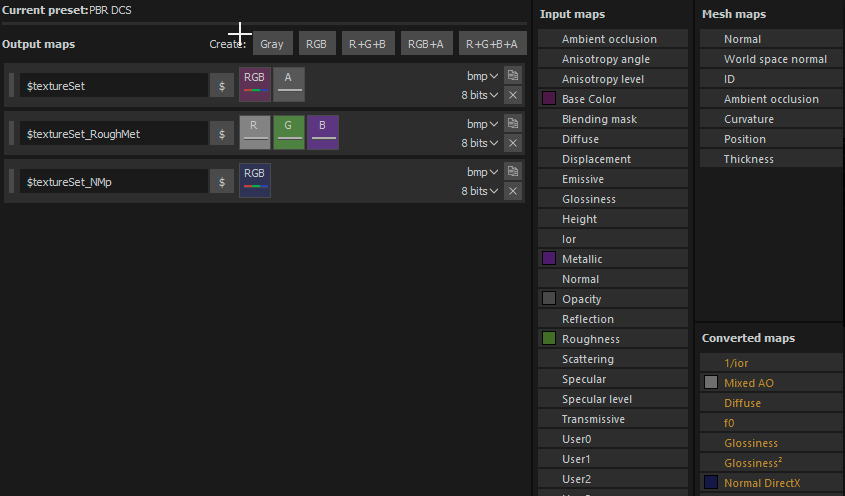Delete the $textureSet_NMp output map
The height and width of the screenshot is (496, 845).
tap(512, 191)
